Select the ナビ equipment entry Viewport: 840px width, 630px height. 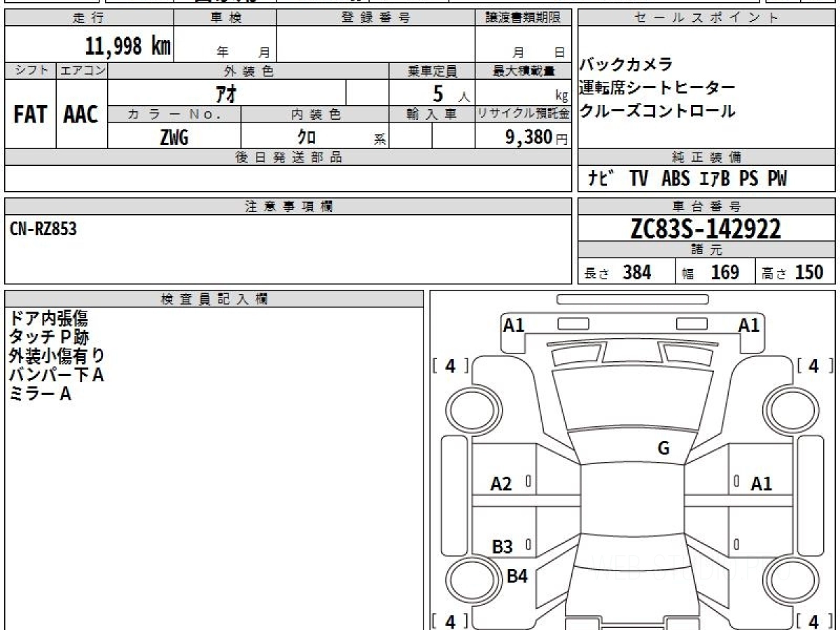601,179
